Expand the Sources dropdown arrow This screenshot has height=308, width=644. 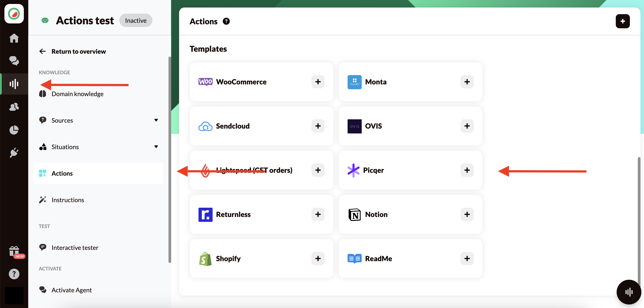156,120
